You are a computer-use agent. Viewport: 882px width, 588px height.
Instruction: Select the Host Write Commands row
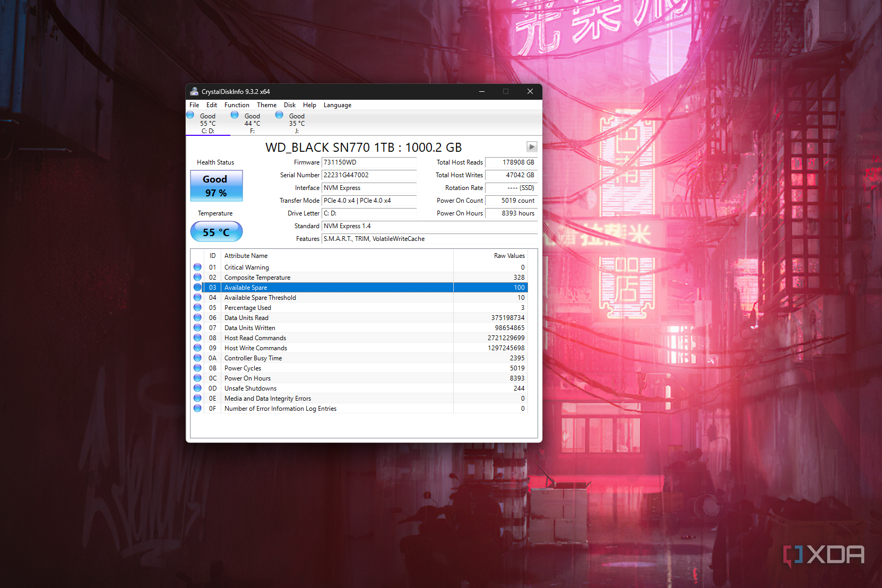click(360, 348)
